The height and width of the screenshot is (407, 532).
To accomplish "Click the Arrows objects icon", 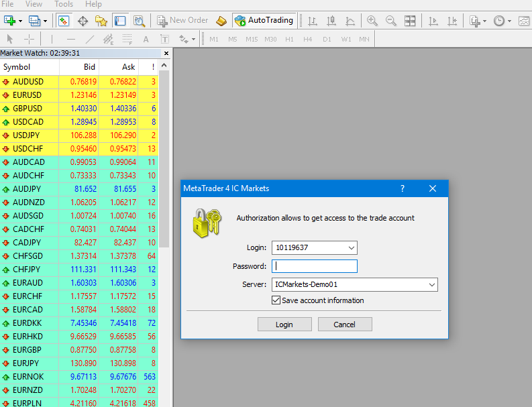I will pyautogui.click(x=184, y=40).
